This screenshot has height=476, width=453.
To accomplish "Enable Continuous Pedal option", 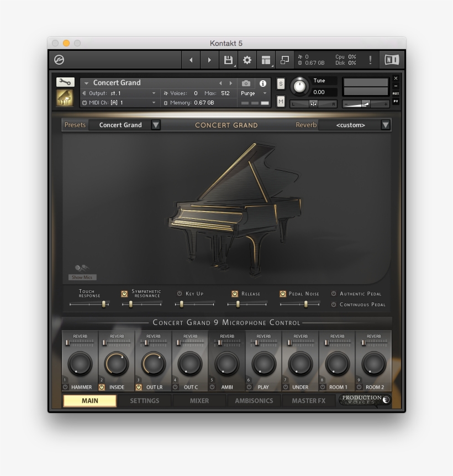I will 334,304.
